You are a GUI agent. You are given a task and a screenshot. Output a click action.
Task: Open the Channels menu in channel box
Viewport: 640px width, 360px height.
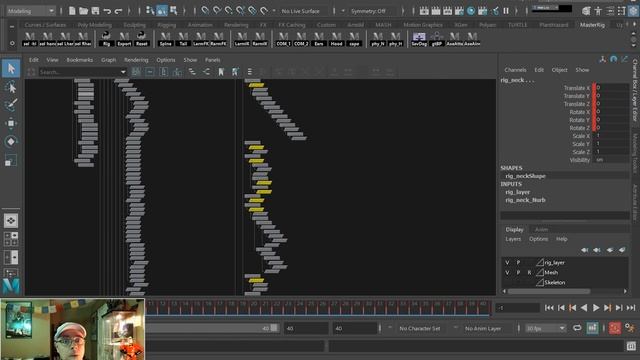click(515, 70)
